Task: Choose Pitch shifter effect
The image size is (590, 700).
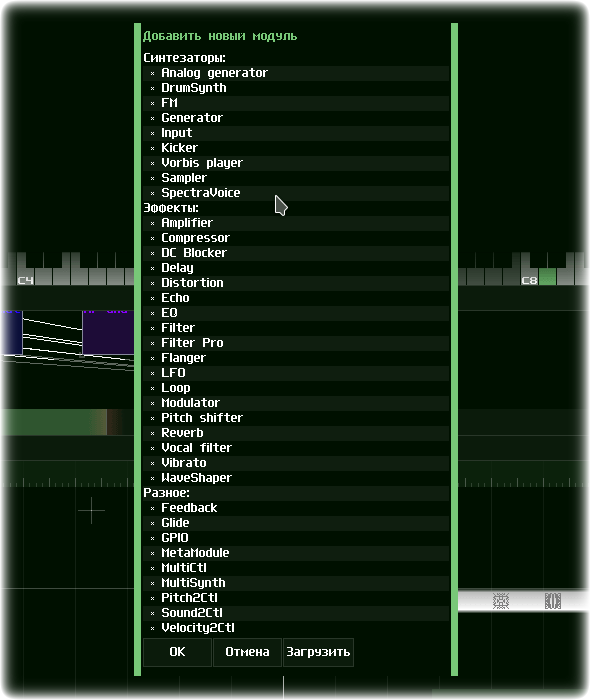Action: click(296, 418)
